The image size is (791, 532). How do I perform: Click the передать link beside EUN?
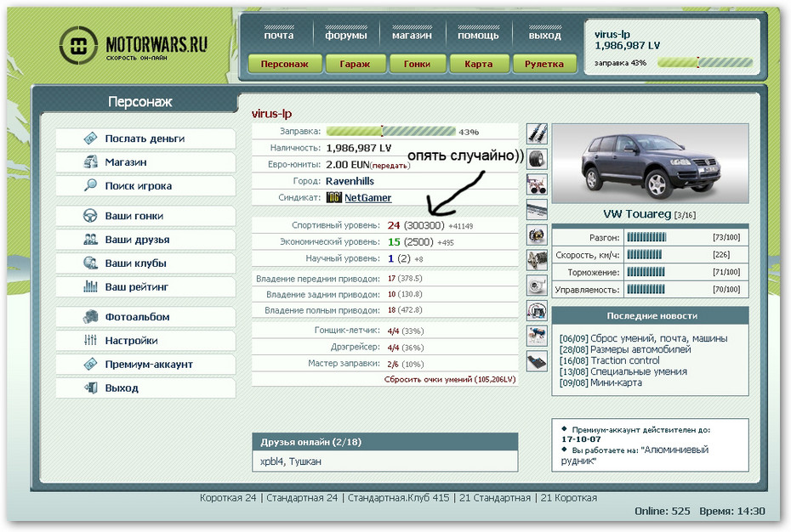[390, 166]
